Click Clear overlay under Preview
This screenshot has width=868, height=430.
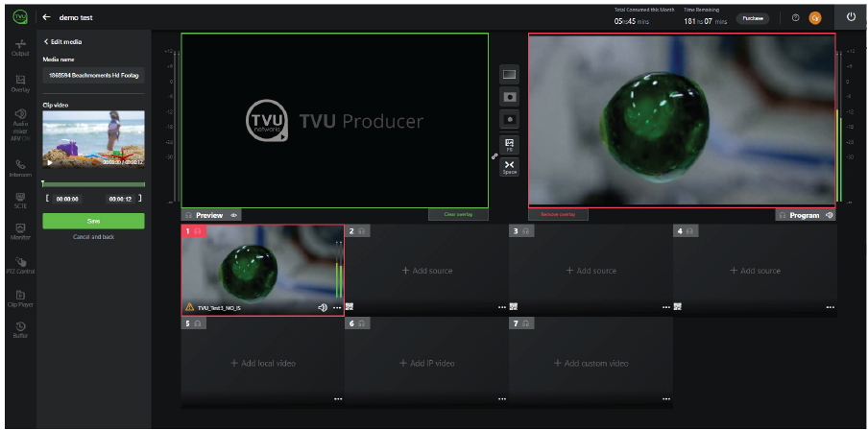point(458,214)
